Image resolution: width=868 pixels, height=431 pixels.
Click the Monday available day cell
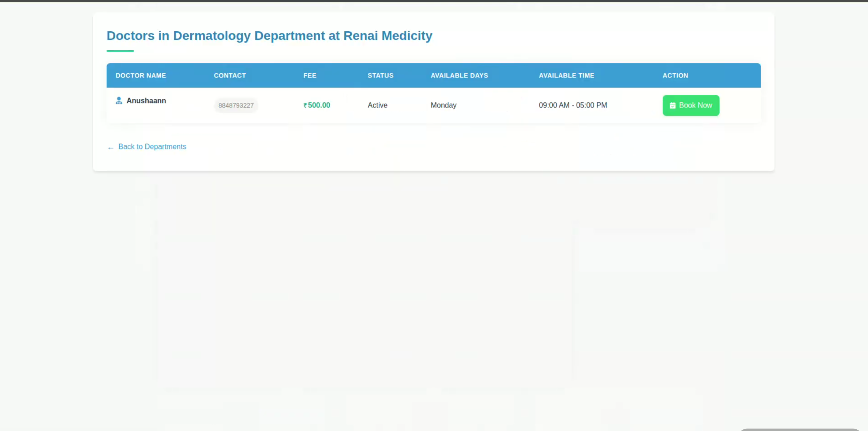[444, 105]
